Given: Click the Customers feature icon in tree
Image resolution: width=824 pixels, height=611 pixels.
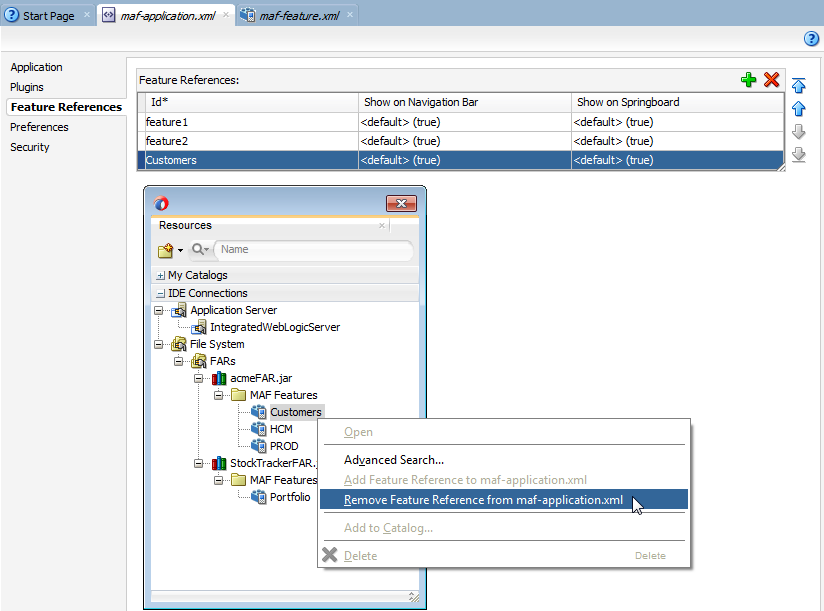Looking at the screenshot, I should (259, 412).
